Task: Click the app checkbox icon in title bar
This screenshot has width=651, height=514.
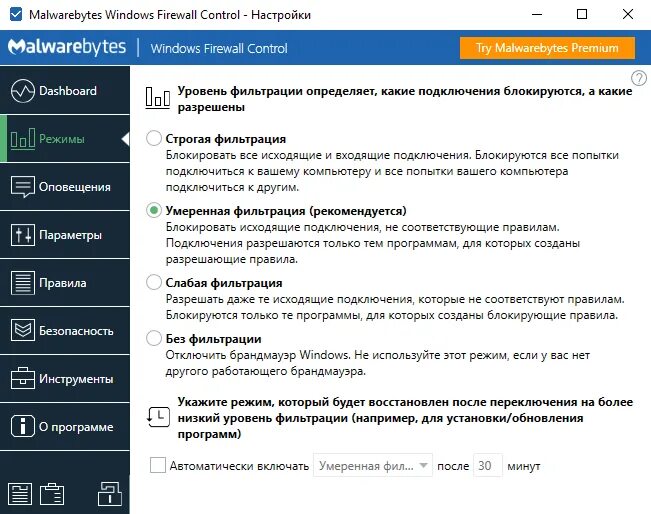Action: tap(16, 15)
